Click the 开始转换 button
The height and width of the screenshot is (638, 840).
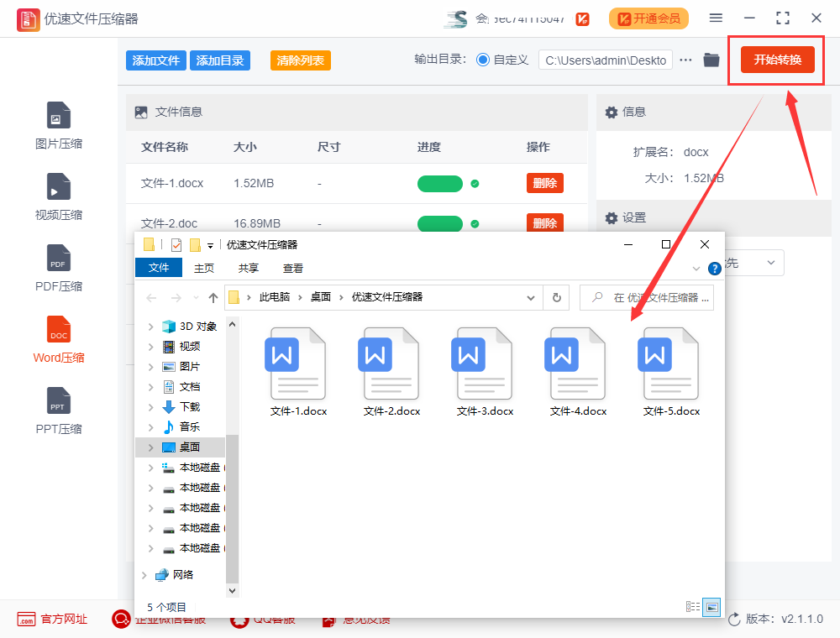pos(777,60)
